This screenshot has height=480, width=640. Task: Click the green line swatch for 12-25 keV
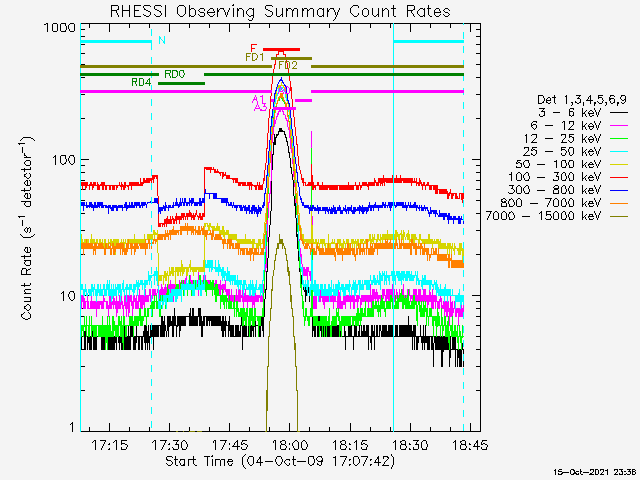point(619,139)
